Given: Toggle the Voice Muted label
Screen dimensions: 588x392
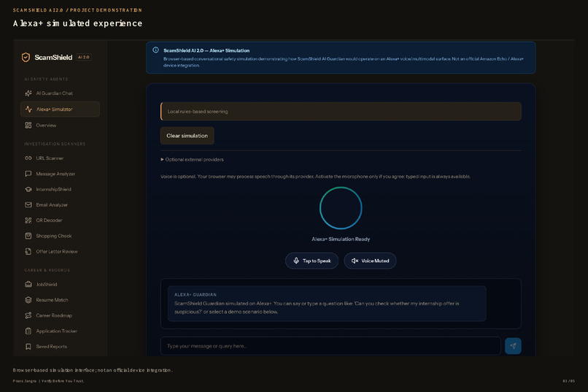Looking at the screenshot, I should (375, 261).
